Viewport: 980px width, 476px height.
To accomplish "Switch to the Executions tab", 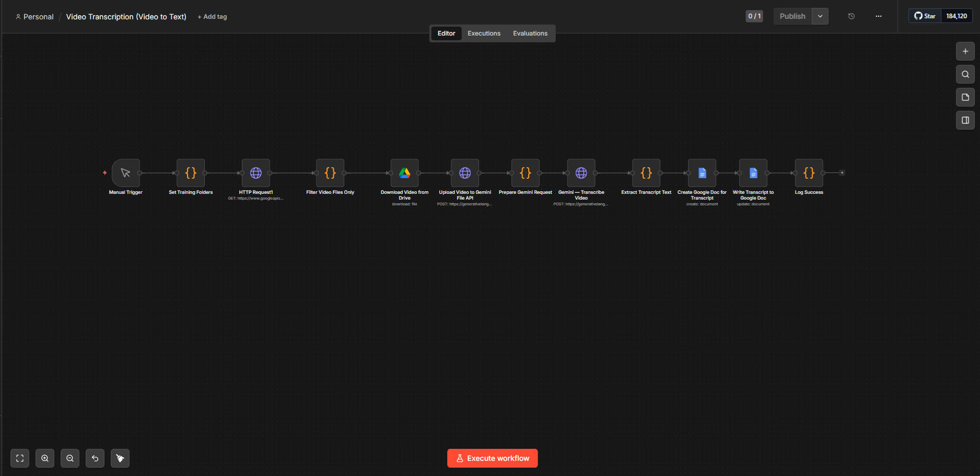I will (484, 33).
